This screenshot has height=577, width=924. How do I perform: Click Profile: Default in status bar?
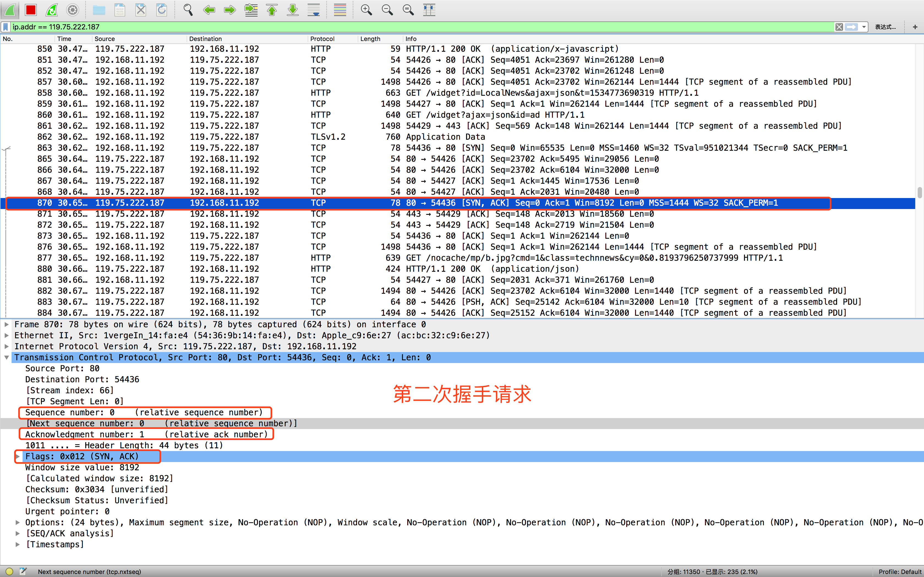pos(900,572)
